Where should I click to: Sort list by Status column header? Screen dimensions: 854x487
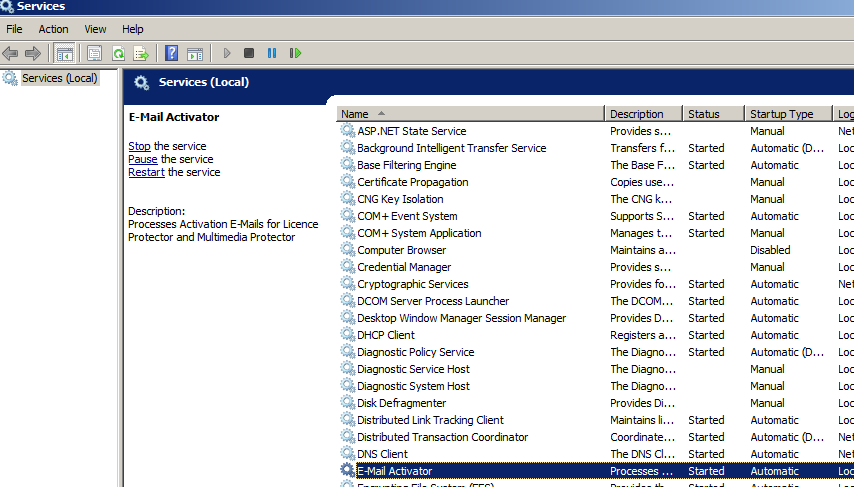click(713, 114)
